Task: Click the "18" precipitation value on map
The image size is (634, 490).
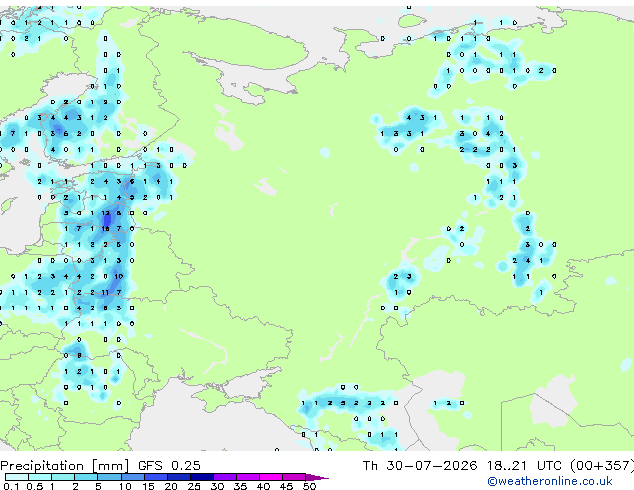Action: [106, 229]
